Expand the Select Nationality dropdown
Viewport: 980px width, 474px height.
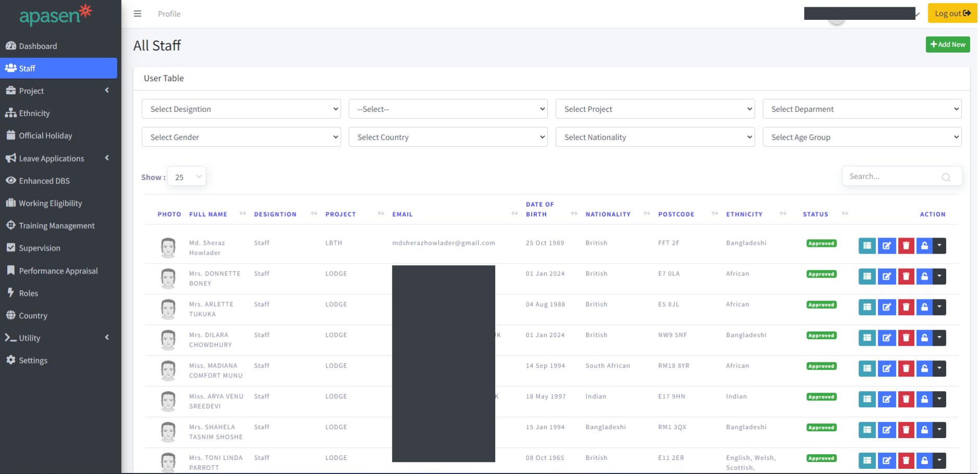[655, 138]
